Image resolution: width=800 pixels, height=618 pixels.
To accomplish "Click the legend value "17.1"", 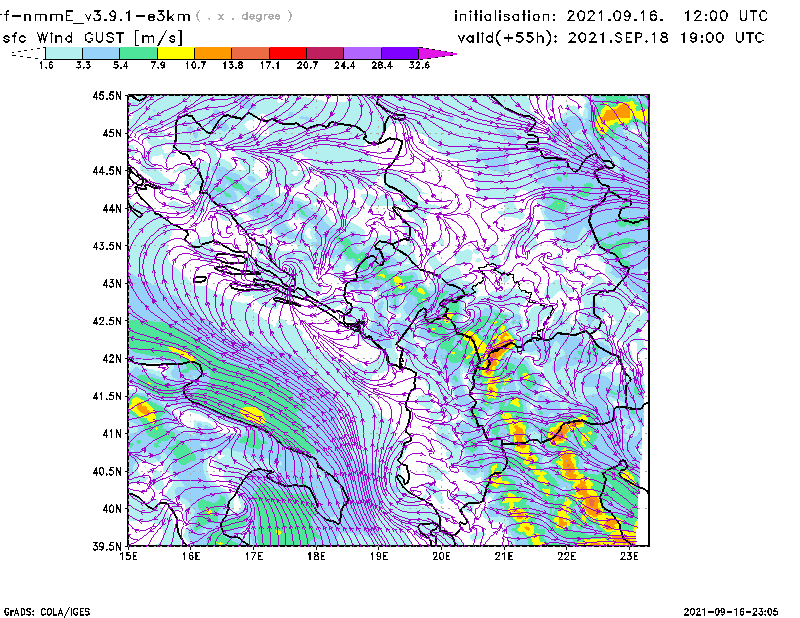I will [270, 65].
